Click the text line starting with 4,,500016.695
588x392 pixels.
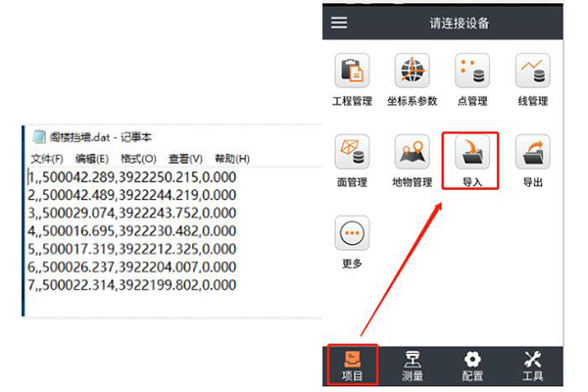pos(132,231)
